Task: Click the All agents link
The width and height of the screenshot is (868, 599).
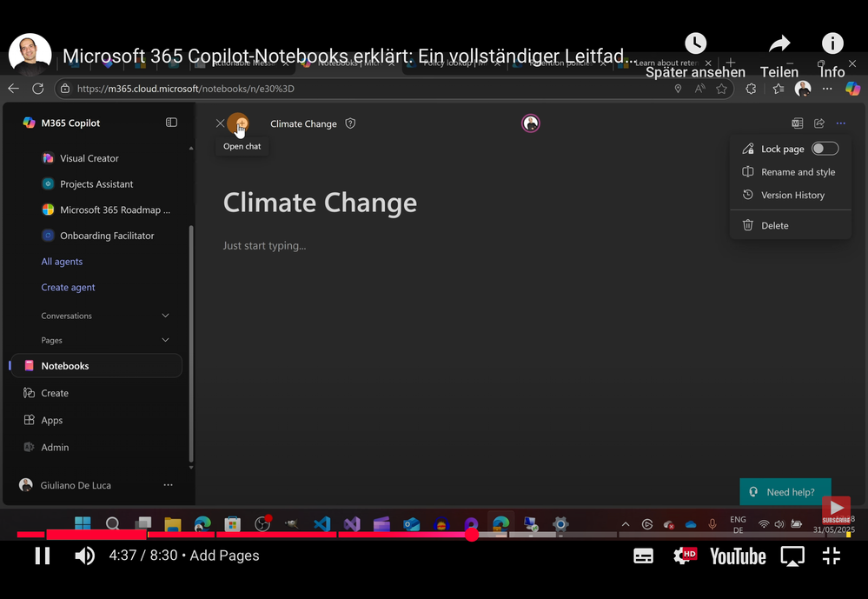Action: pyautogui.click(x=62, y=262)
